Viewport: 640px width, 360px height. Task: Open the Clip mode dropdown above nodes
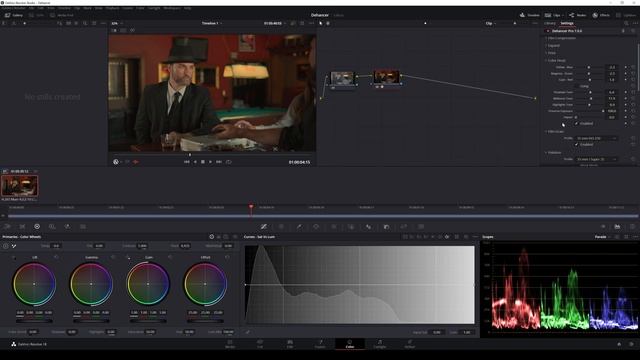(x=491, y=23)
